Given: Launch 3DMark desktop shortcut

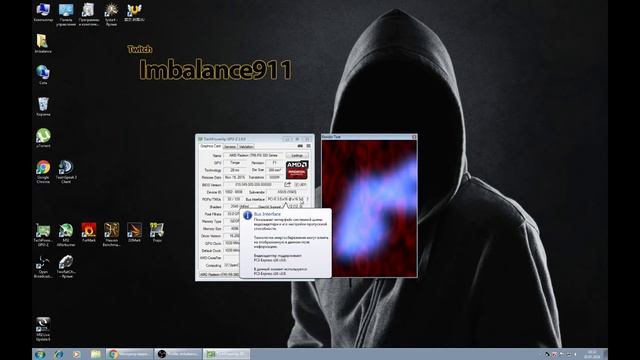Looking at the screenshot, I should (x=134, y=233).
